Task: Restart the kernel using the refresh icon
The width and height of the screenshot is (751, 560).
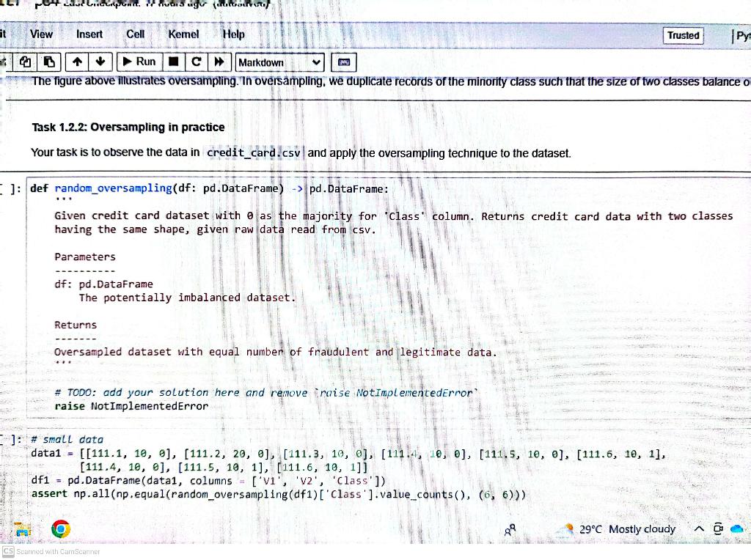Action: [x=195, y=62]
